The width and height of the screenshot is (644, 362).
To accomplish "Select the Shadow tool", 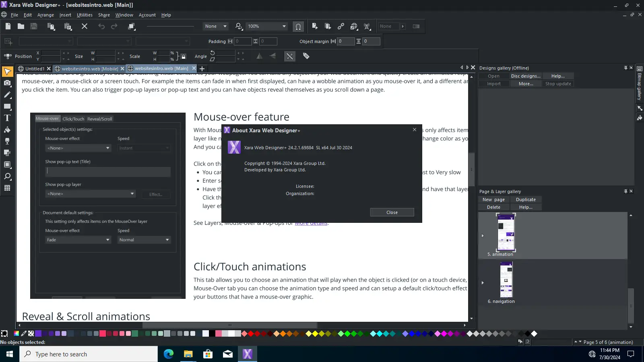I will click(x=7, y=153).
